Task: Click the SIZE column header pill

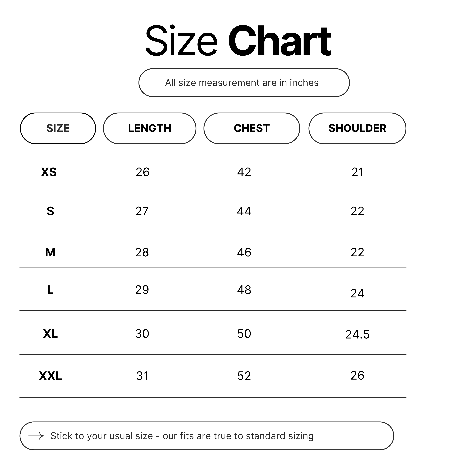Action: [58, 128]
